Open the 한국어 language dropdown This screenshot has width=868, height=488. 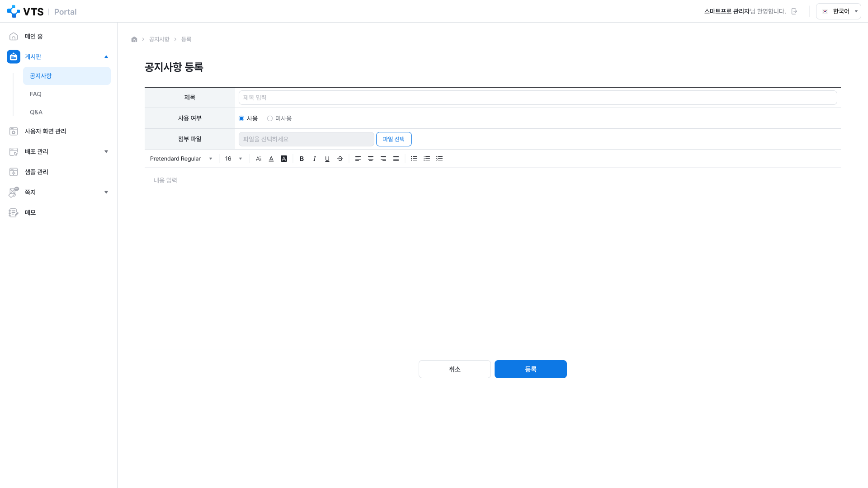838,11
